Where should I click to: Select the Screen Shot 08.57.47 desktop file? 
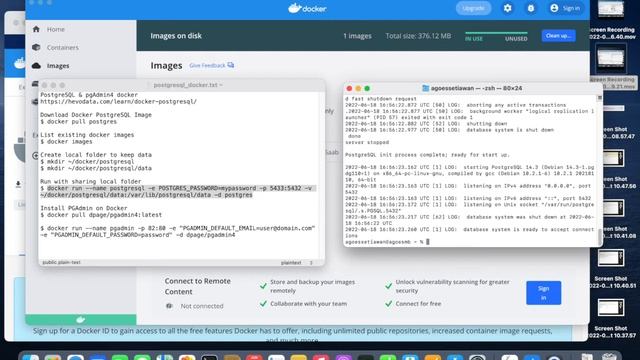click(616, 122)
